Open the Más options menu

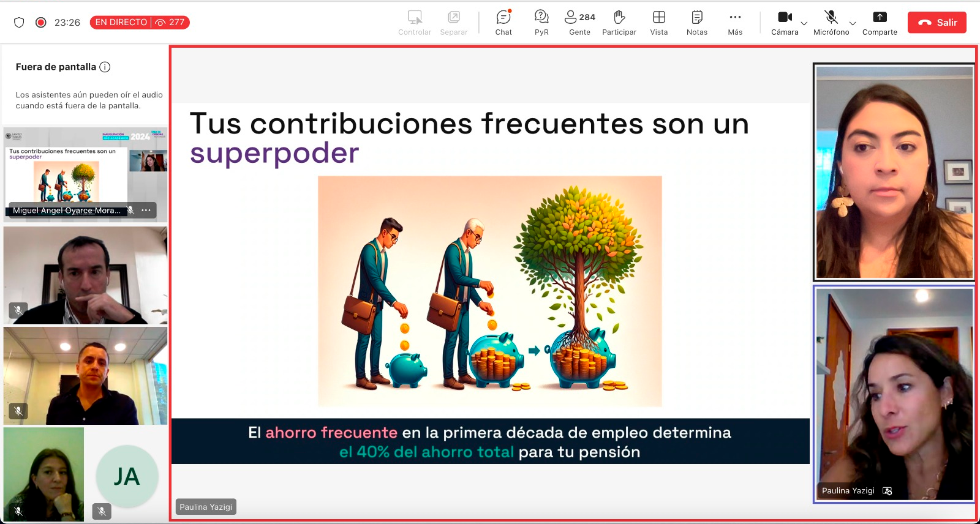pyautogui.click(x=735, y=23)
